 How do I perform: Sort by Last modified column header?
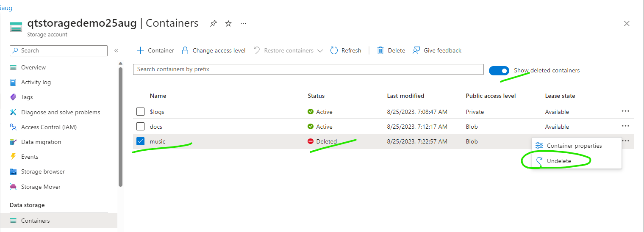point(405,96)
